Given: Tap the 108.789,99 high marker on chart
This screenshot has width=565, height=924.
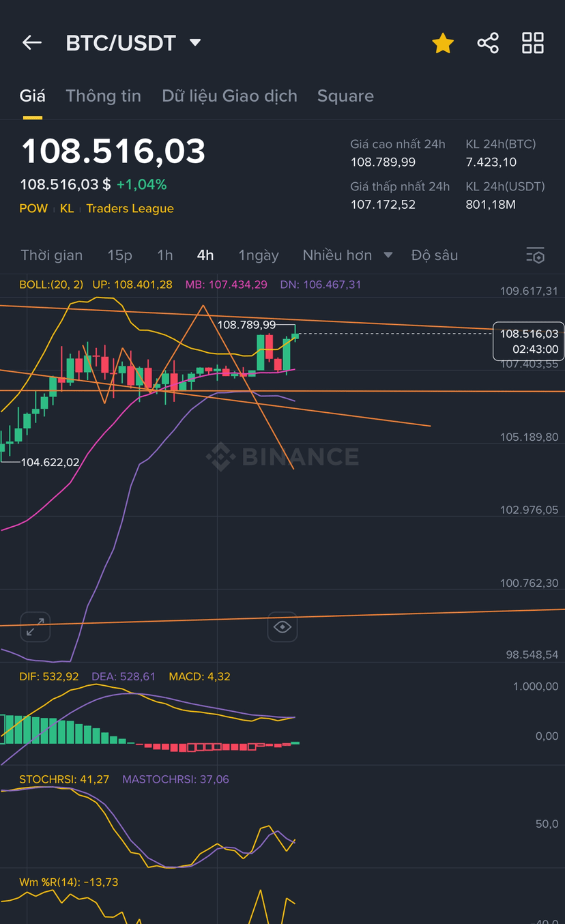Looking at the screenshot, I should 246,325.
